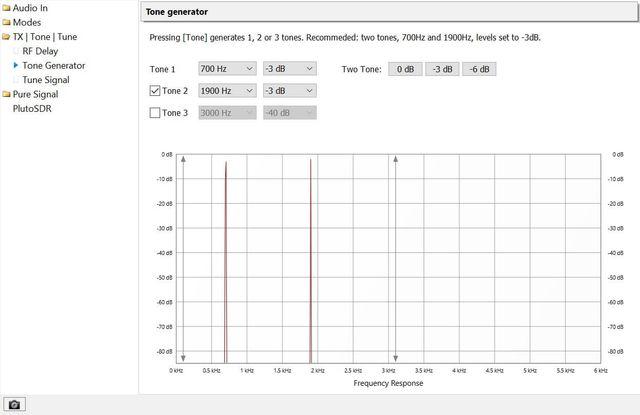640x415 pixels.
Task: Open Tone 2 frequency dropdown 1900 Hz
Action: [x=227, y=91]
